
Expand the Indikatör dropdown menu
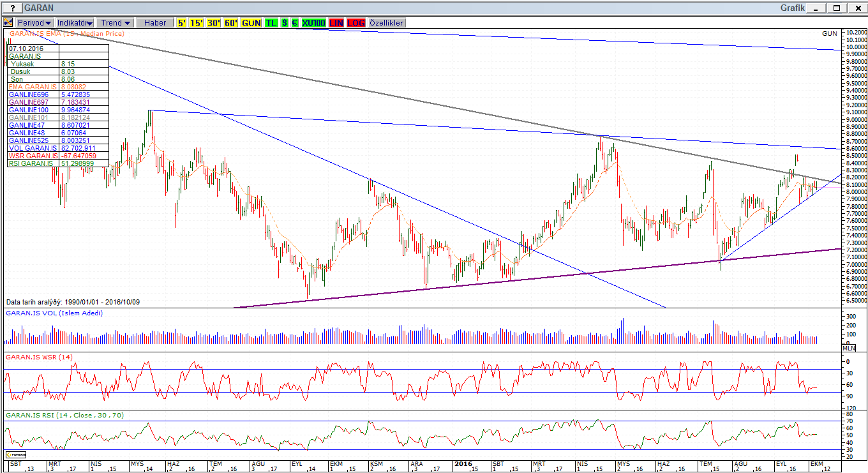click(75, 22)
